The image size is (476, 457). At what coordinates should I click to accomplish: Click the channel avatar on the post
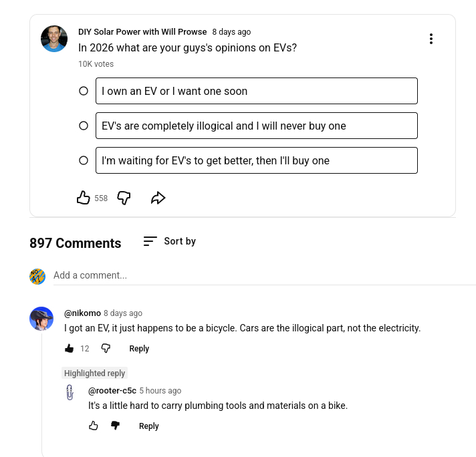pos(54,39)
